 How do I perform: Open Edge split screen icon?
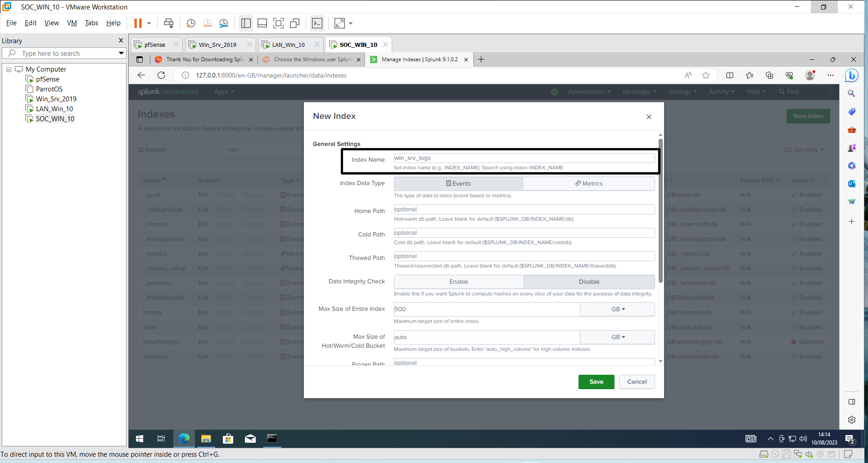tap(730, 75)
